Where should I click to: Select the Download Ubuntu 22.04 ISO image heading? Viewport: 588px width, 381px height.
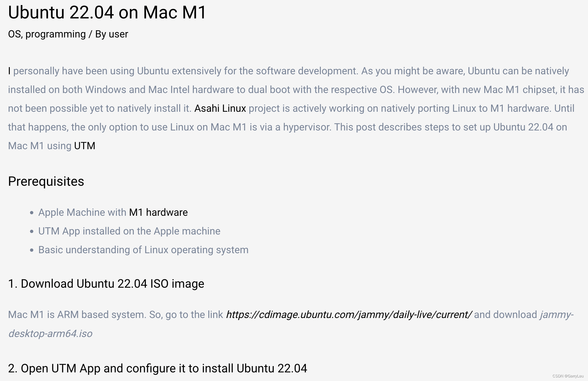[x=106, y=284]
